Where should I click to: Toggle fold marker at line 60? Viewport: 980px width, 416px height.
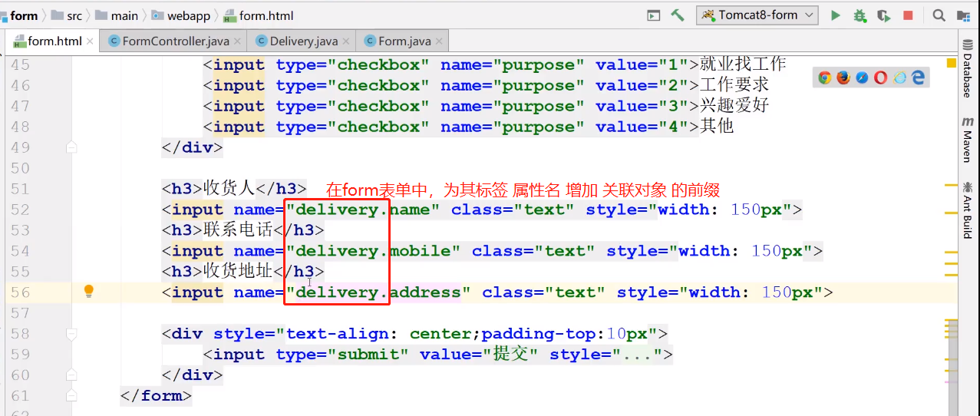pyautogui.click(x=71, y=375)
